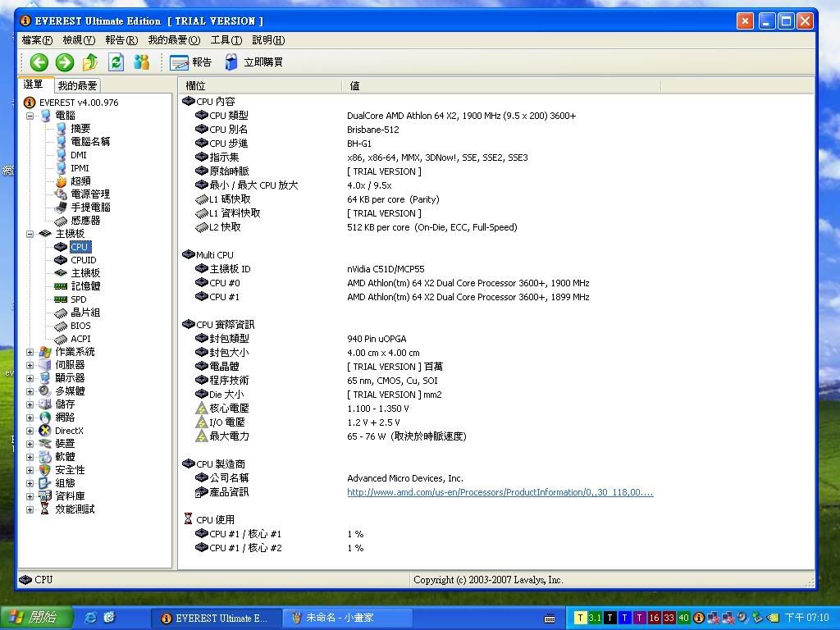This screenshot has width=840, height=630.
Task: Click the 欄位 column header
Action: pyautogui.click(x=260, y=85)
